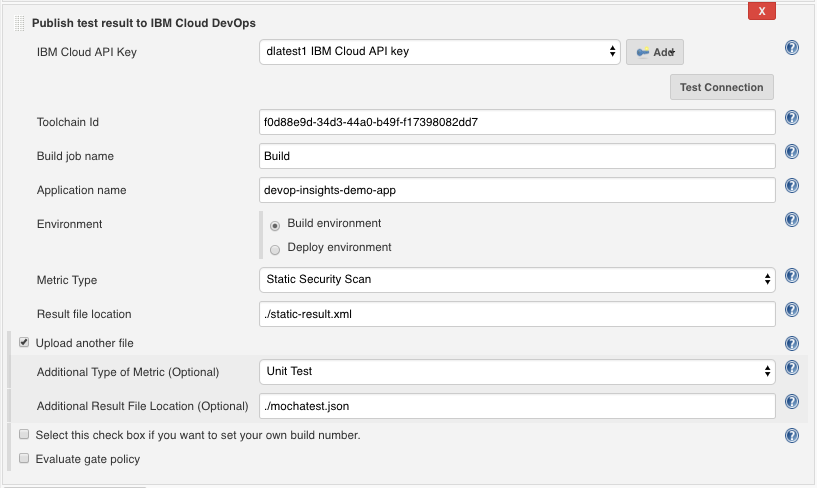Click the 'Environment' label
Screen dimensions: 817x488
69,224
